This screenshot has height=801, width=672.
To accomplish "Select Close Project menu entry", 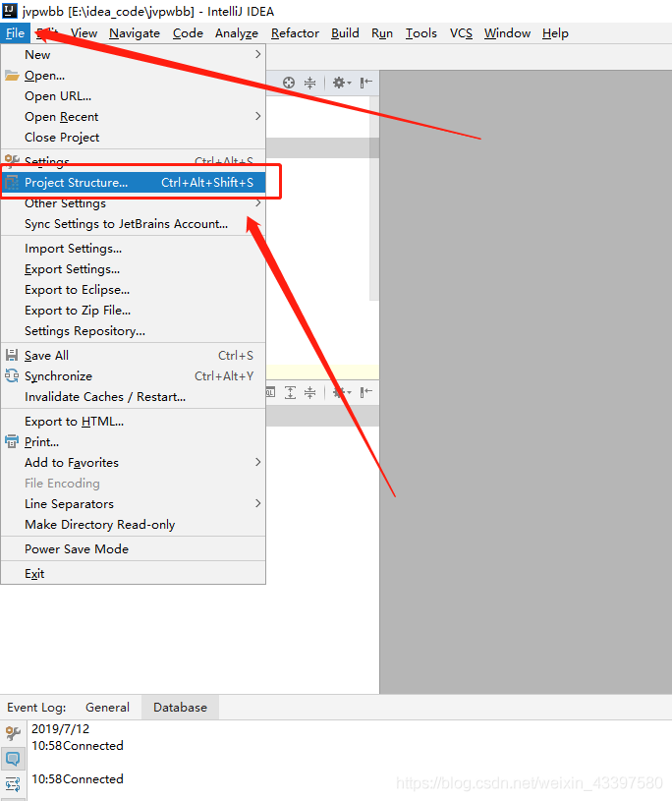I will (x=134, y=138).
